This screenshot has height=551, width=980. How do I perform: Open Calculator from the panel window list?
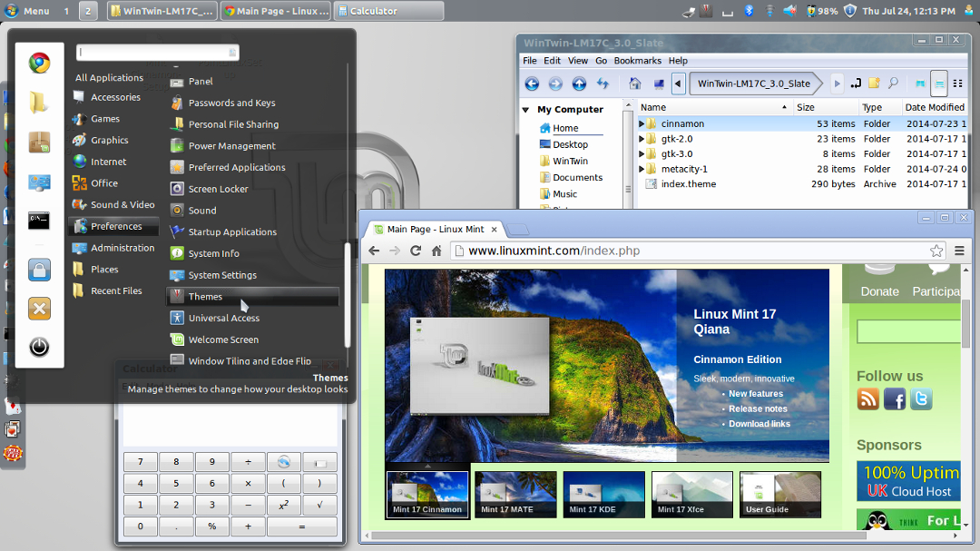388,11
